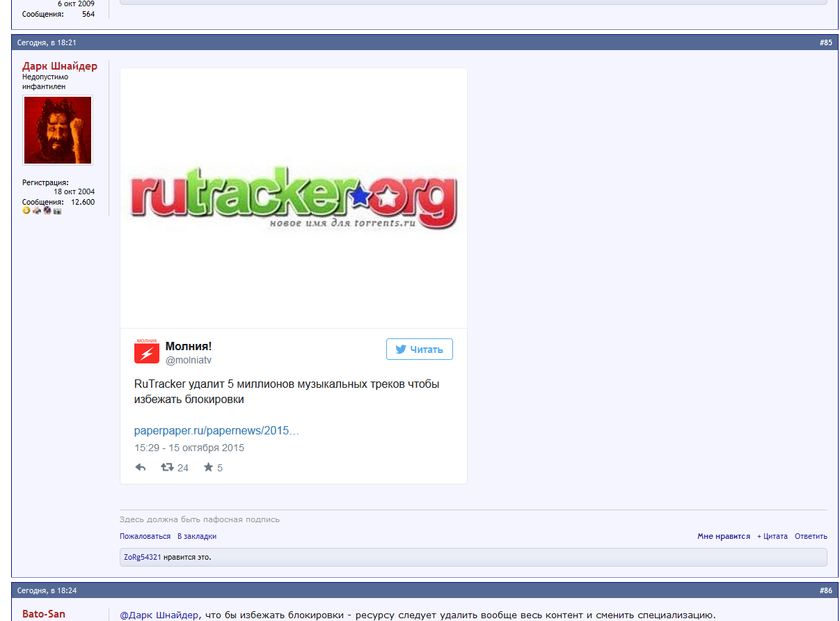This screenshot has width=840, height=621.
Task: Click message count 564 in the top post
Action: [88, 14]
